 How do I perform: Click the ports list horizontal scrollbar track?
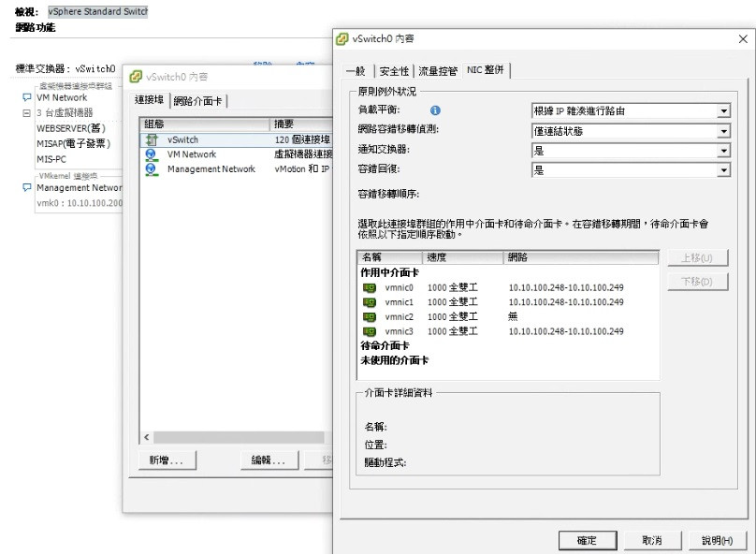pos(240,437)
